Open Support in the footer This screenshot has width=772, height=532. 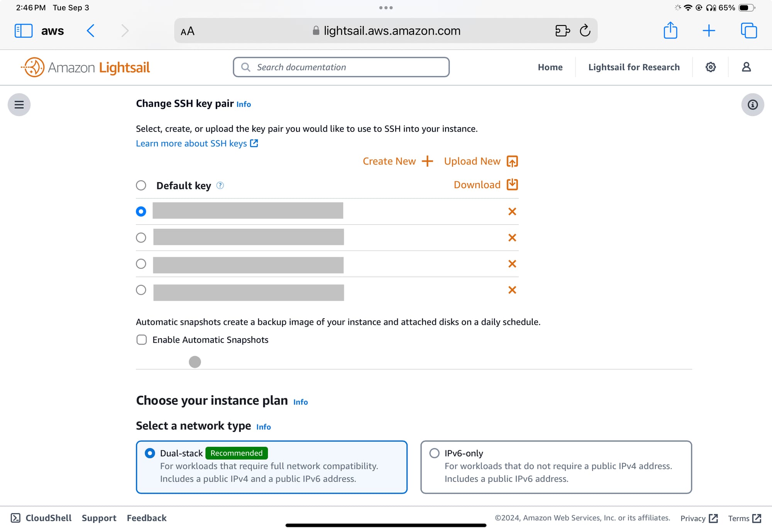pos(99,518)
